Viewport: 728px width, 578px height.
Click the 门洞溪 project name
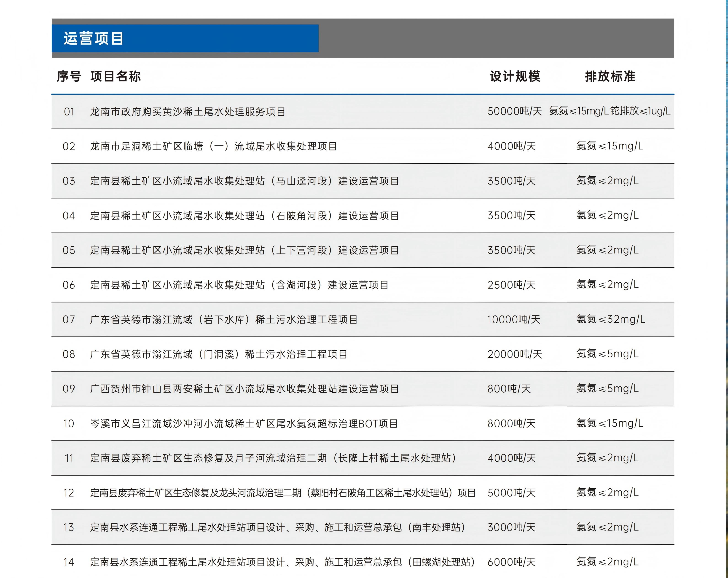(x=219, y=354)
